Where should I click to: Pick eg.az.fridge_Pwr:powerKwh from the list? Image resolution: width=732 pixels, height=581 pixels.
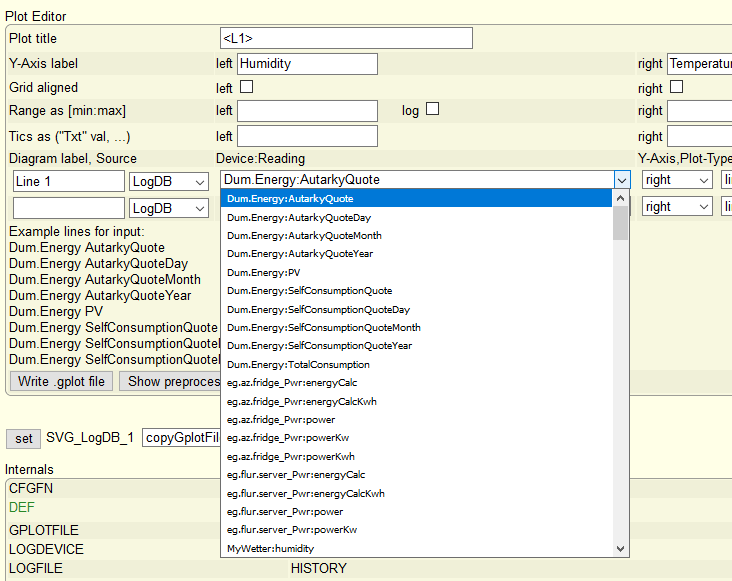pos(416,456)
